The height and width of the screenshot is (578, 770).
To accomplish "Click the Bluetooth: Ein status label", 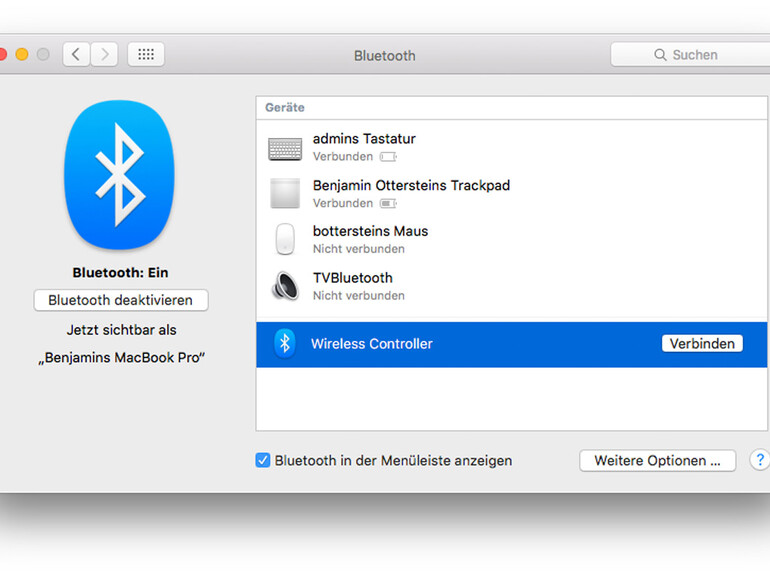I will [120, 273].
